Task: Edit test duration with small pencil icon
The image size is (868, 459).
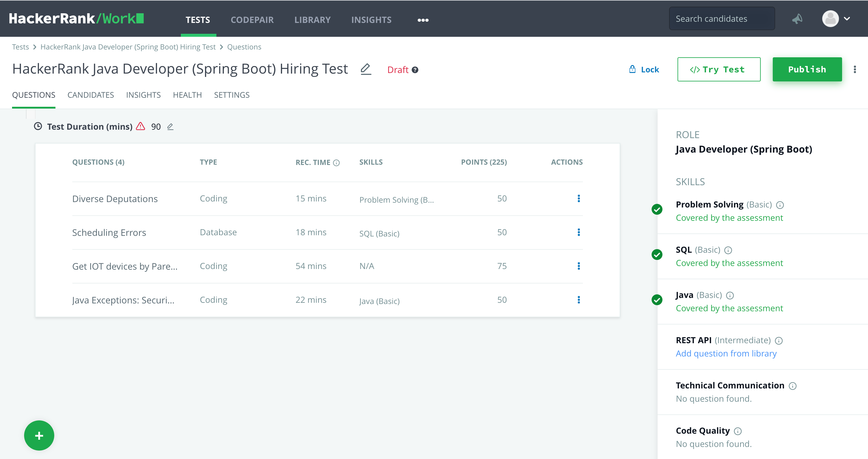Action: [170, 127]
